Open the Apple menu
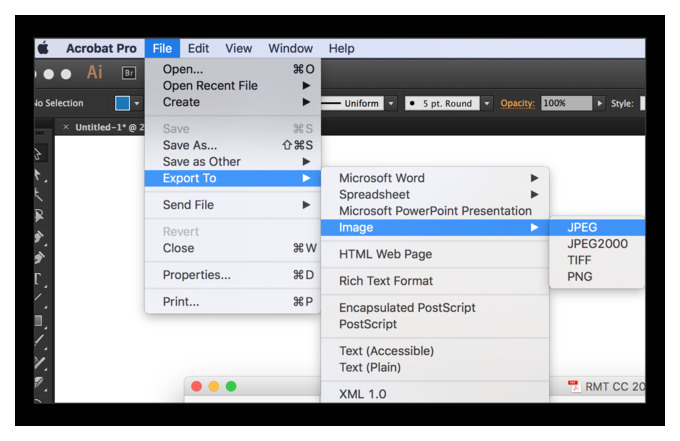 [x=43, y=48]
